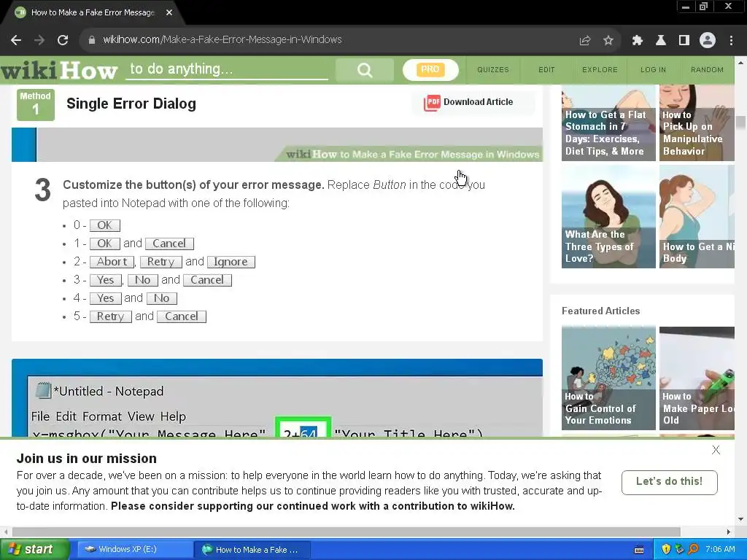Click the 'Abort' key label in list
747x560 pixels.
pos(112,262)
